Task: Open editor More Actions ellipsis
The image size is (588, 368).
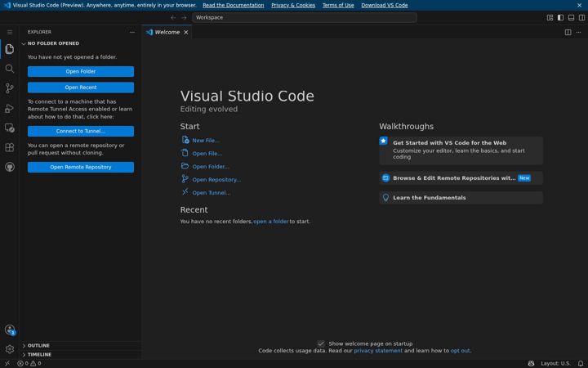Action: (579, 32)
